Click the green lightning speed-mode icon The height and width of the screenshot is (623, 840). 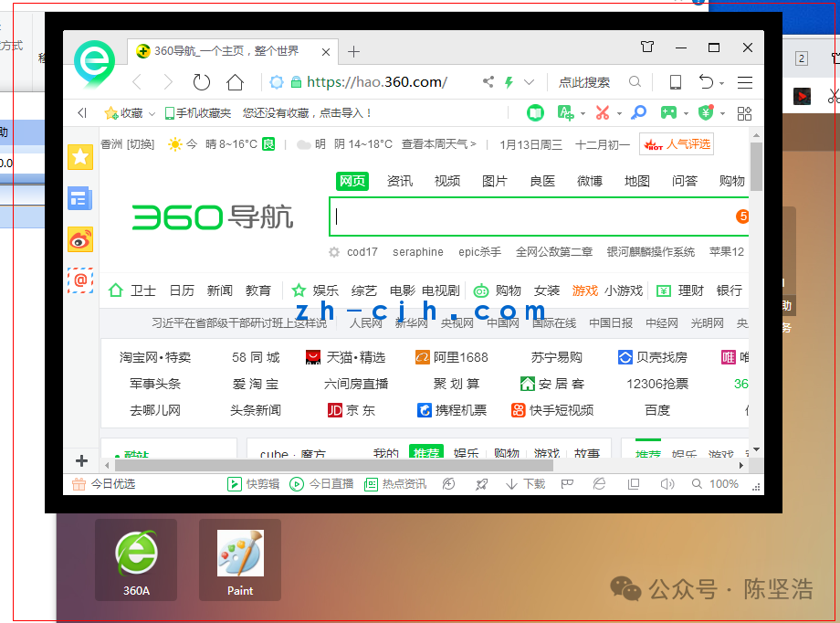click(x=509, y=82)
